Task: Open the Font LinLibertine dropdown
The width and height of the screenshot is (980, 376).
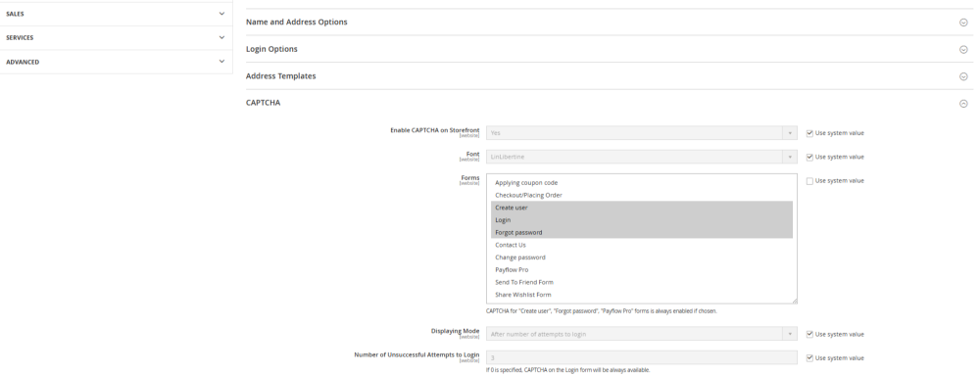Action: point(641,157)
